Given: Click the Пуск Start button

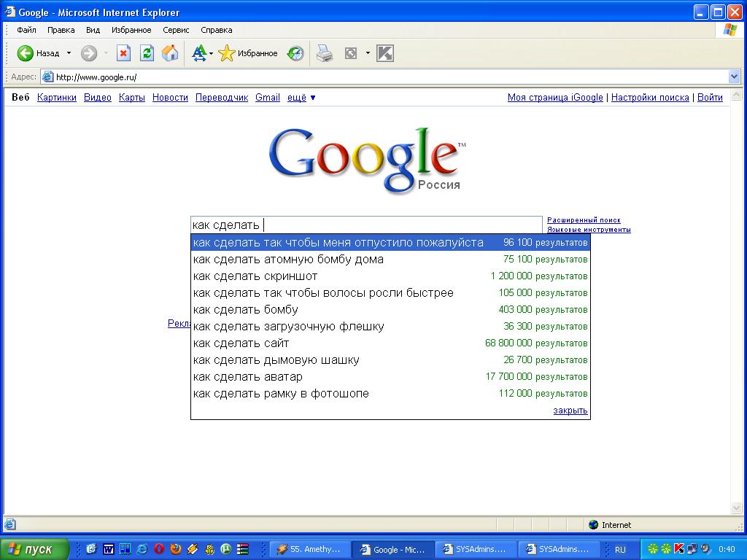Looking at the screenshot, I should 34,550.
